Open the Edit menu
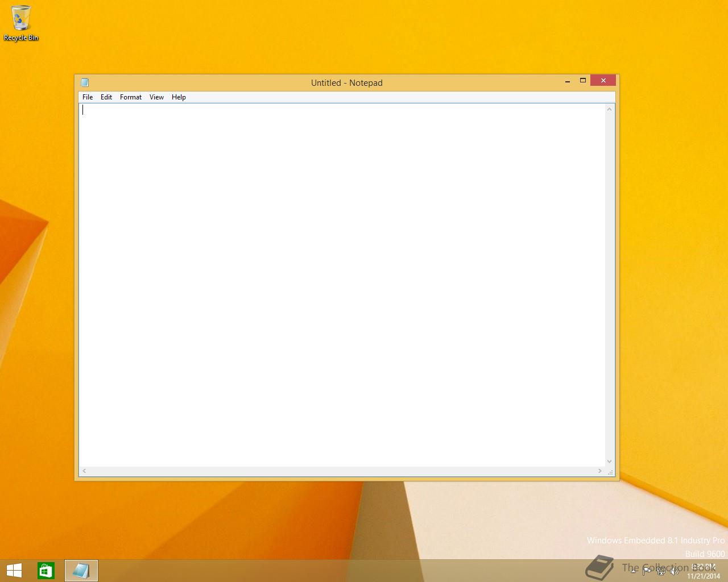Screen dimensions: 728x582 106,97
